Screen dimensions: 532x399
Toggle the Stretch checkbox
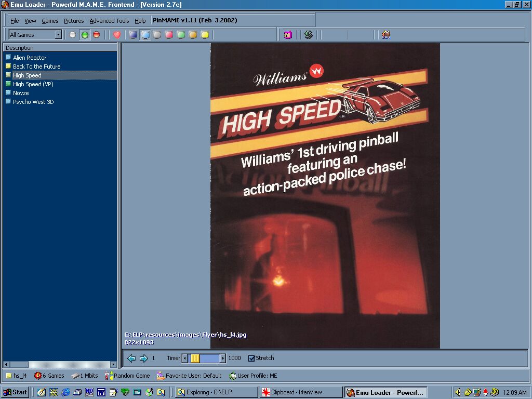tap(251, 358)
